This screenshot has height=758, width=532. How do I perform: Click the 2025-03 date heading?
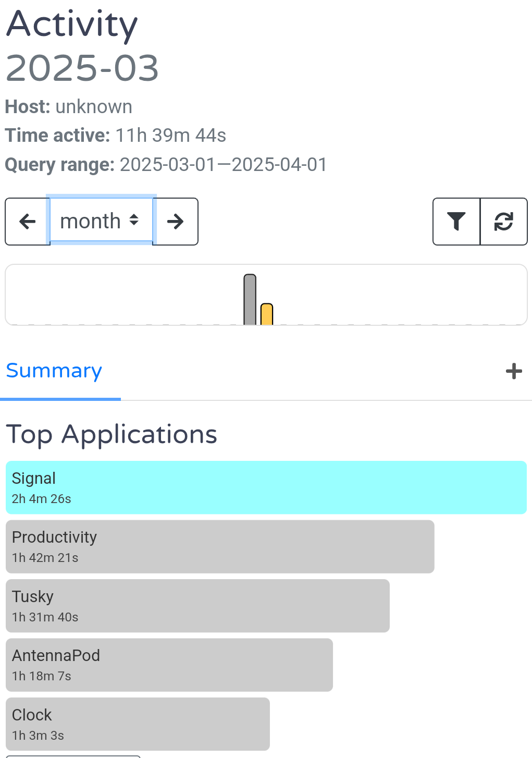pyautogui.click(x=82, y=68)
